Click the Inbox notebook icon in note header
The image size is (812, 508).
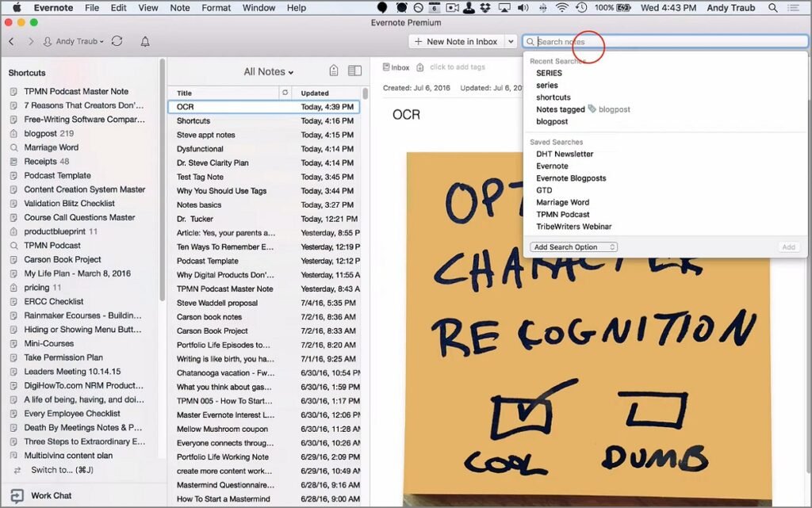386,67
